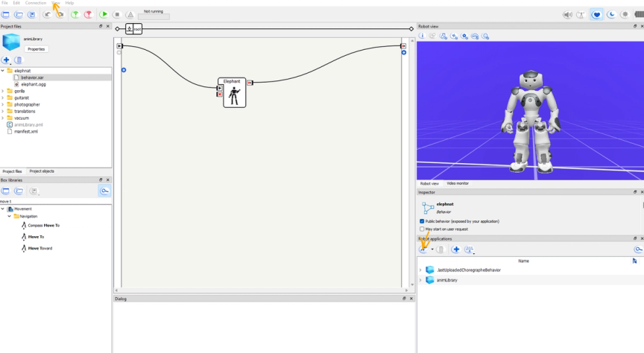This screenshot has width=644, height=353.
Task: Click the root breadcrumb box
Action: (x=134, y=29)
